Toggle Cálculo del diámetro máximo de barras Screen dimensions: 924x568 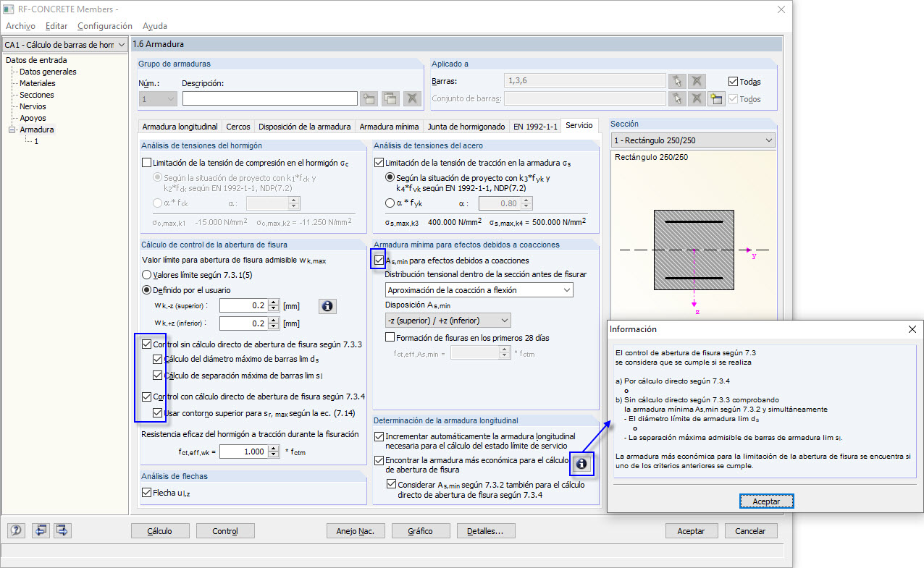[x=158, y=359]
